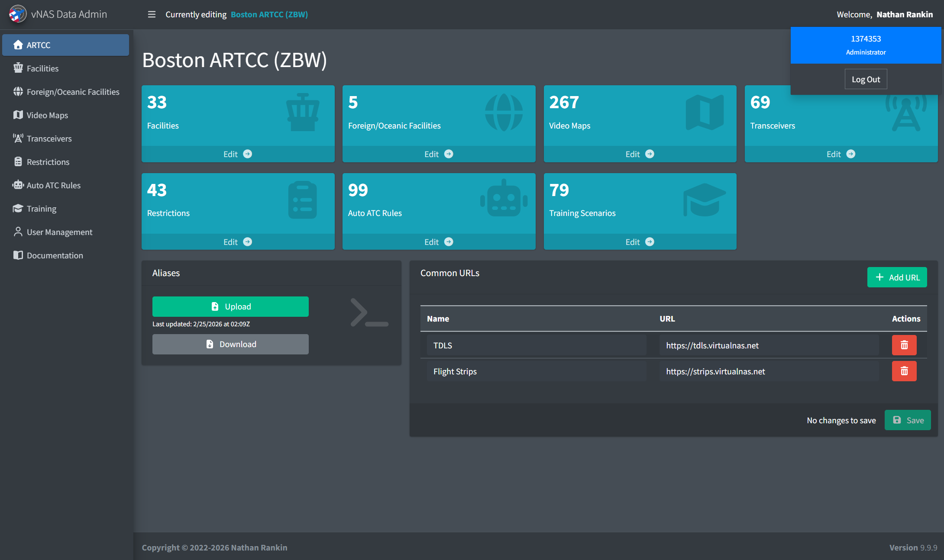Screen dimensions: 944x560
Task: Click the globe icon for Foreign/Oceanic sidebar
Action: [18, 91]
